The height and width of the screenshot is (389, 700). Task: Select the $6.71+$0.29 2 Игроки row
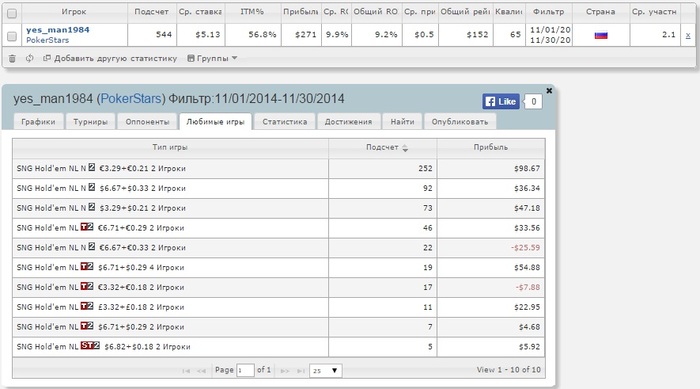[x=279, y=327]
